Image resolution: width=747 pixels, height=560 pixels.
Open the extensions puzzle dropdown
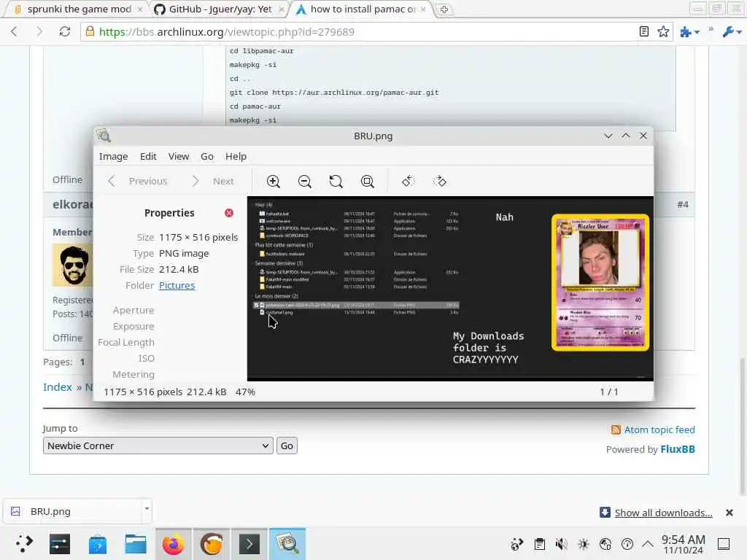689,32
